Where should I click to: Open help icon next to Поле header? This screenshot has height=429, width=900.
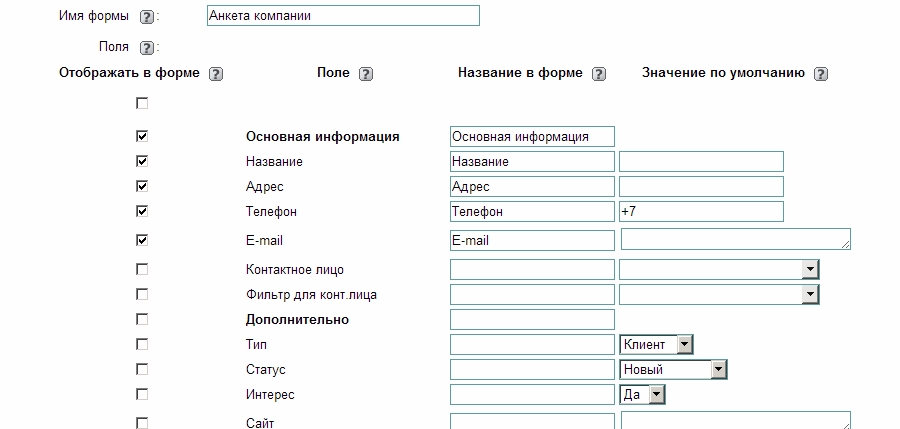[x=366, y=74]
